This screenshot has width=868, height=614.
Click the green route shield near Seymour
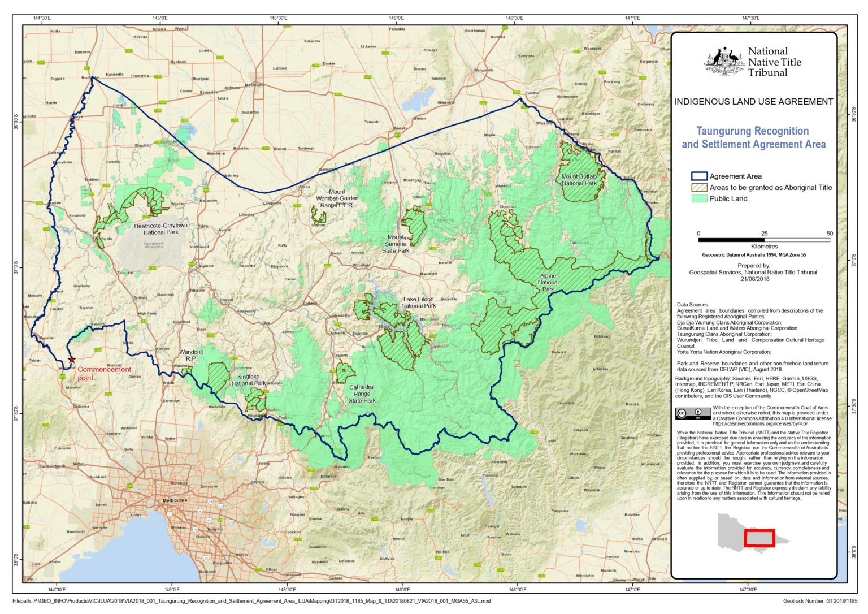(x=192, y=264)
